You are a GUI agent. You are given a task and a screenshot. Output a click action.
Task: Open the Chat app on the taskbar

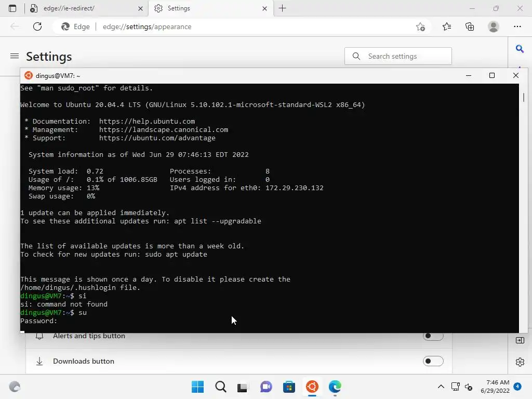[x=266, y=387]
